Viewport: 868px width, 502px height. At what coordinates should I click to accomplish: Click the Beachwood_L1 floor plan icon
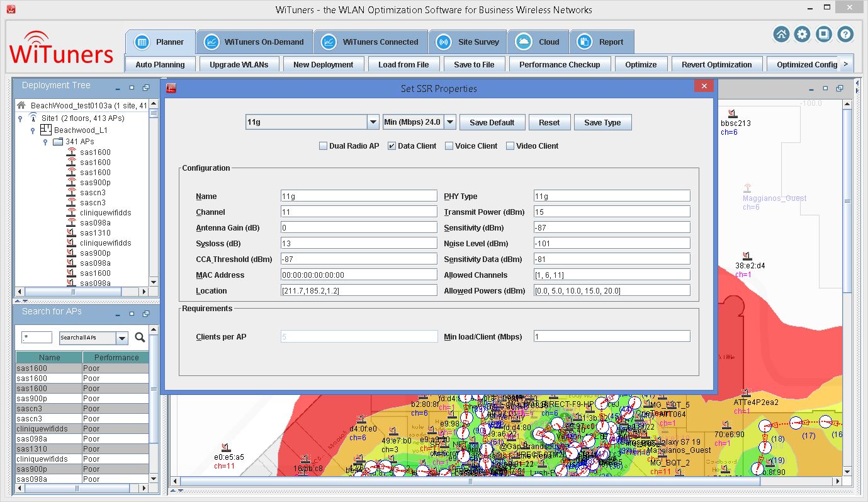click(45, 130)
